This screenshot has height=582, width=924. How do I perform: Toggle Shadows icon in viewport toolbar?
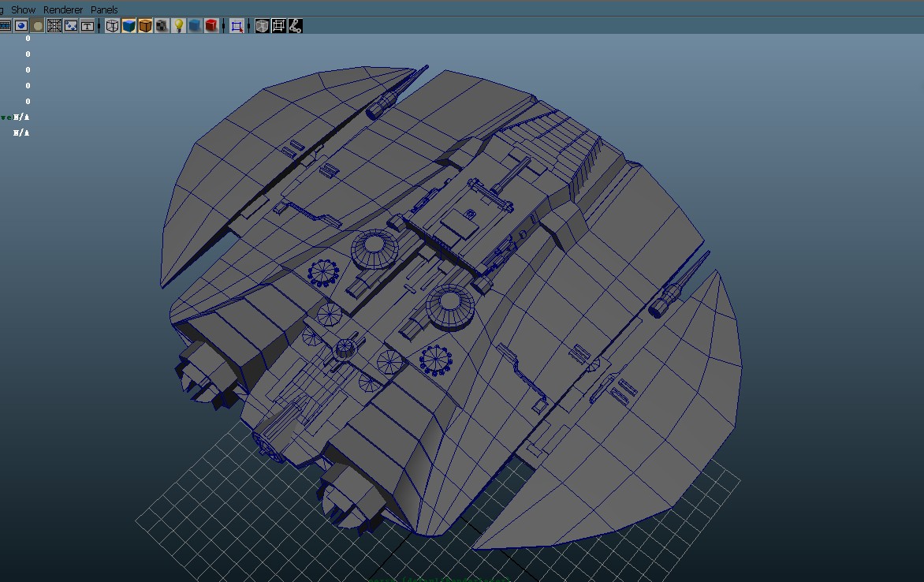(195, 25)
